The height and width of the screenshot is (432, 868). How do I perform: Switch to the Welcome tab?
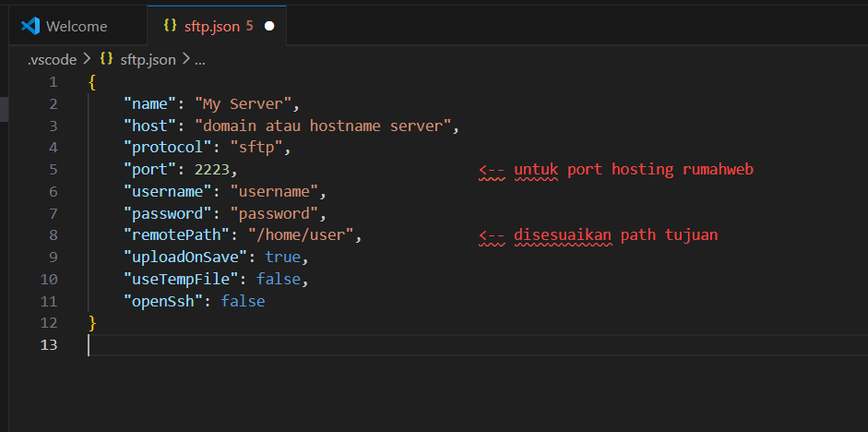(76, 26)
